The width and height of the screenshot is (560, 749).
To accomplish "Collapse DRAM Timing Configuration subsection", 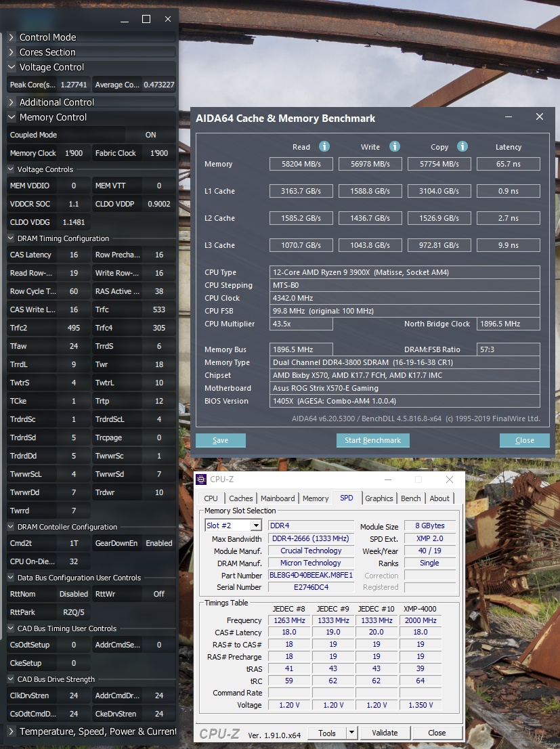I will (11, 238).
